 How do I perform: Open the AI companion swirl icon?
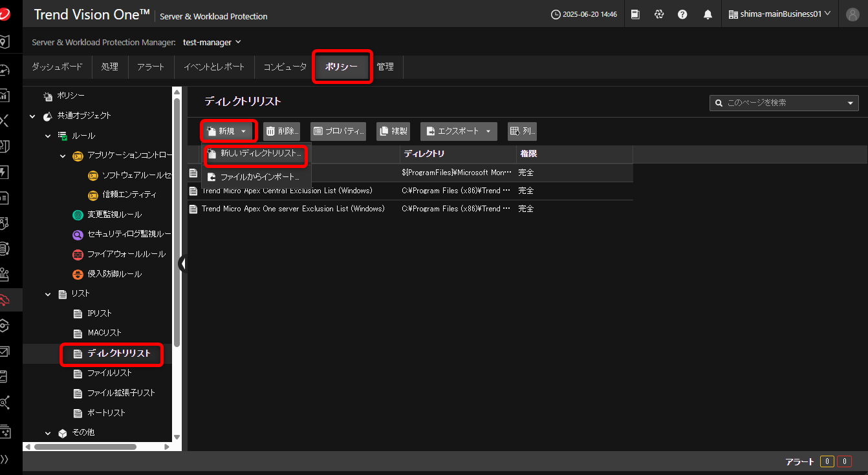(x=659, y=14)
